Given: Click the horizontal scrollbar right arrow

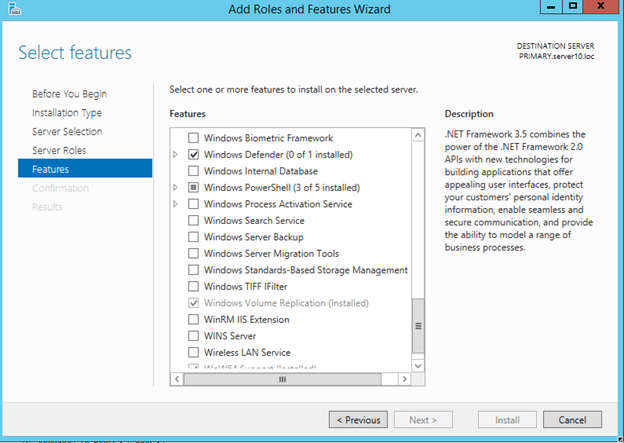Looking at the screenshot, I should pos(405,380).
